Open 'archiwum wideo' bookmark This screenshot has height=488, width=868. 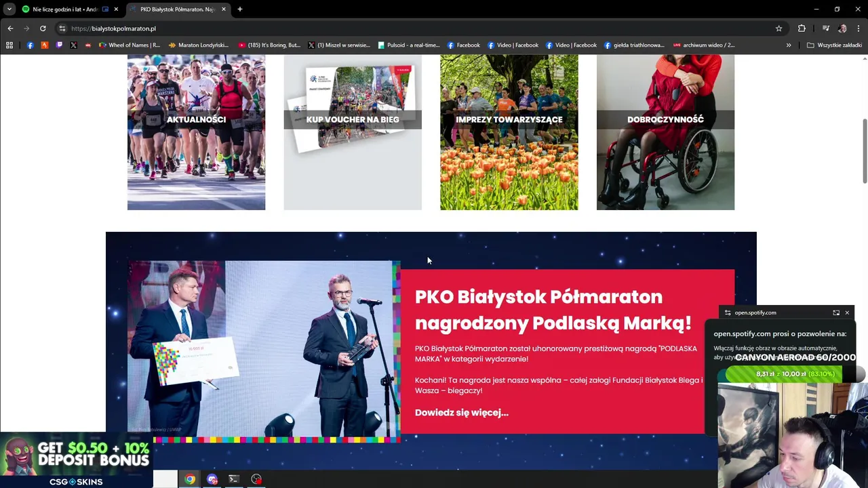click(x=704, y=45)
